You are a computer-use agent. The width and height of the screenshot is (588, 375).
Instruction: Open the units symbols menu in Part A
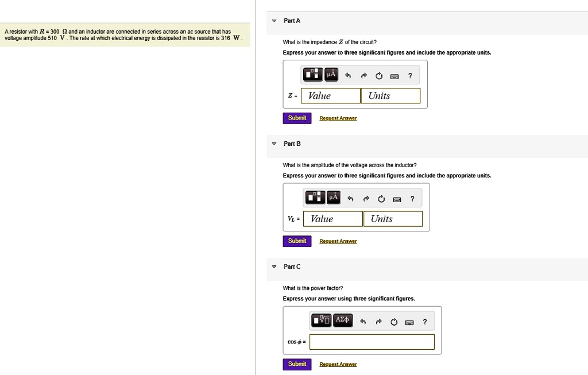pos(331,75)
